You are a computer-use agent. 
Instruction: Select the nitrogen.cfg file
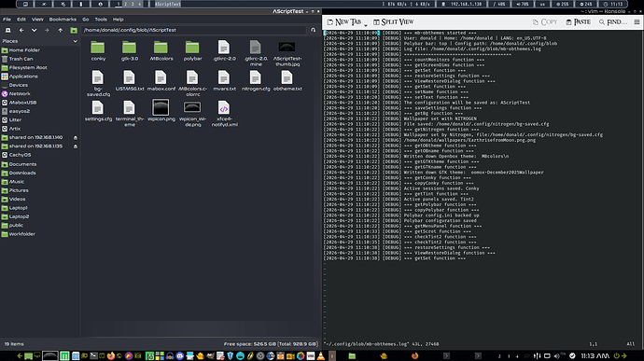pyautogui.click(x=256, y=81)
